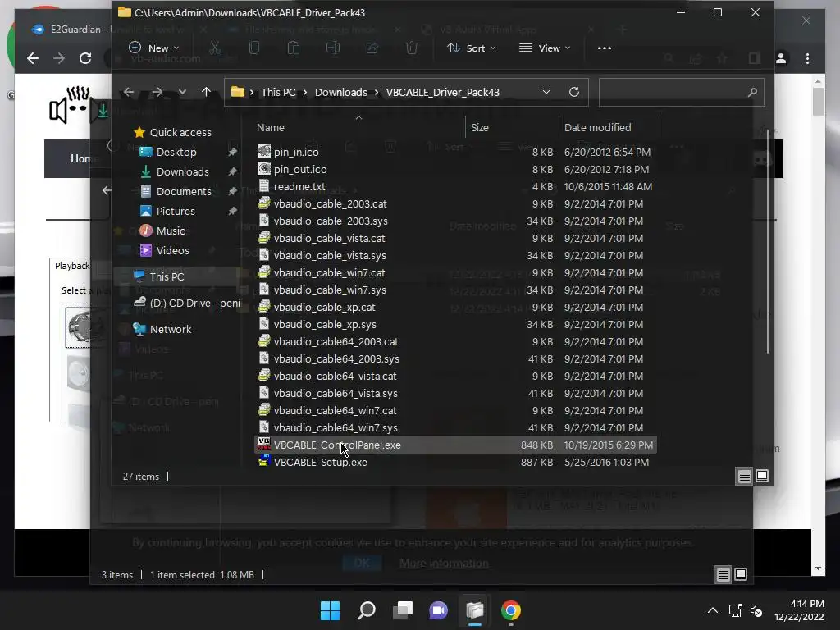Open Task View from taskbar
This screenshot has height=630, width=840.
402,610
